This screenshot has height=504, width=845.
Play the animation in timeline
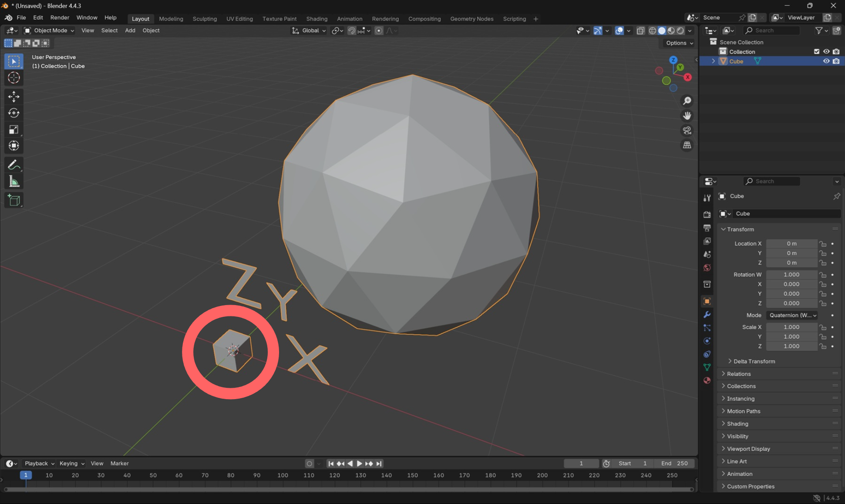point(359,464)
